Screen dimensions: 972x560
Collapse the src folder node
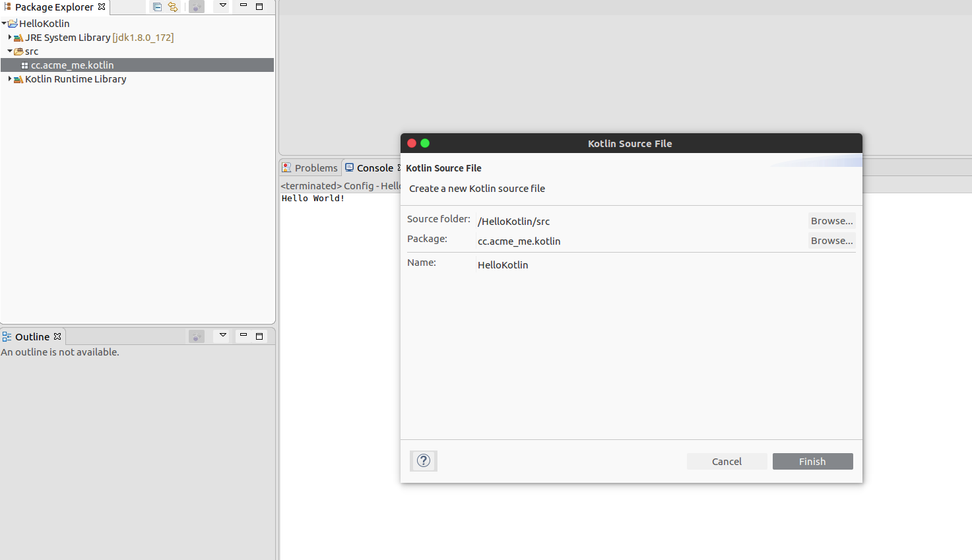[10, 51]
